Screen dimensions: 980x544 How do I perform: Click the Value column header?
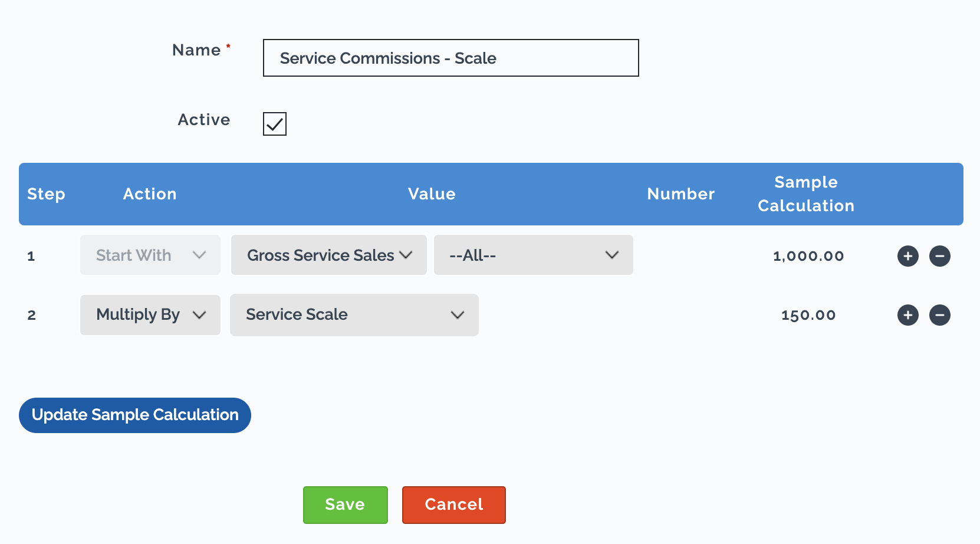[432, 194]
